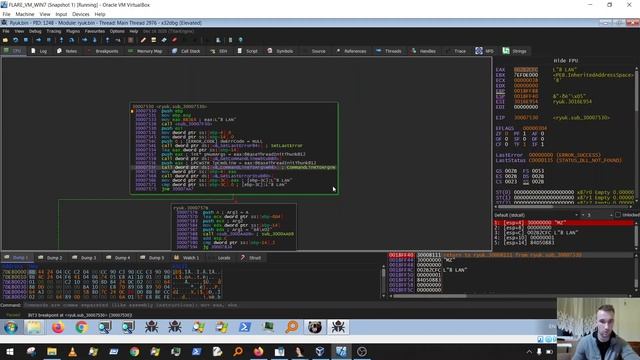Switch to the Symbols tab
The width and height of the screenshot is (640, 360).
pos(280,51)
